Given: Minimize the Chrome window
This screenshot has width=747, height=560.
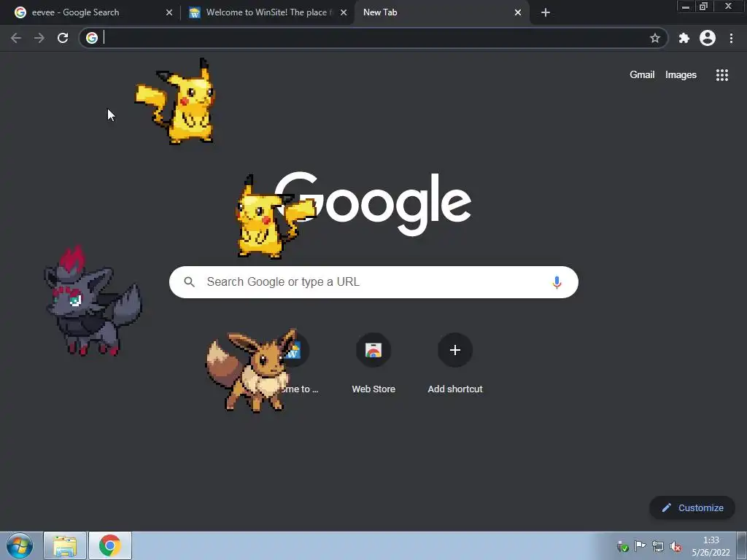Looking at the screenshot, I should [x=686, y=7].
